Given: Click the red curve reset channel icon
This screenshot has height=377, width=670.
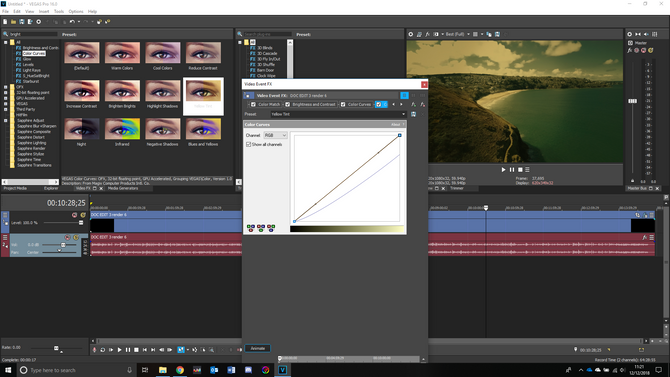Looking at the screenshot, I should tap(251, 228).
